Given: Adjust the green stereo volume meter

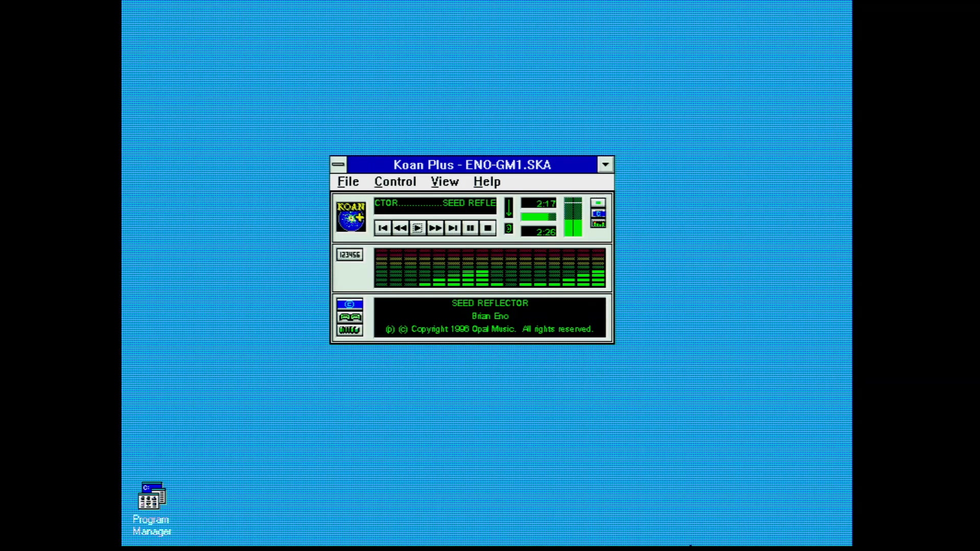Looking at the screenshot, I should click(x=573, y=217).
